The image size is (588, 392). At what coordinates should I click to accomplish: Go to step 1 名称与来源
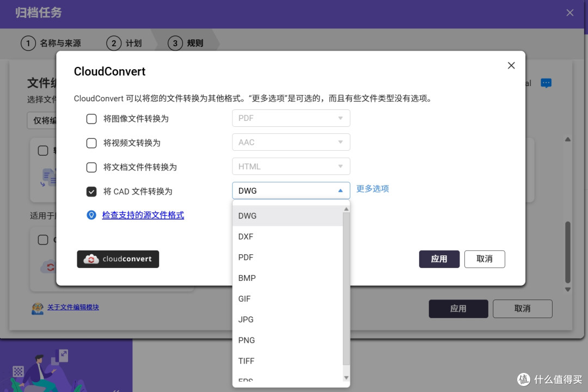(x=51, y=43)
